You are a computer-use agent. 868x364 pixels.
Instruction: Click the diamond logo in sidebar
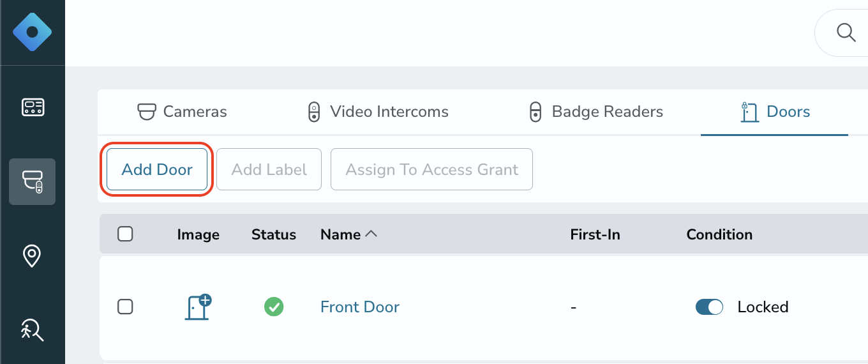tap(32, 32)
